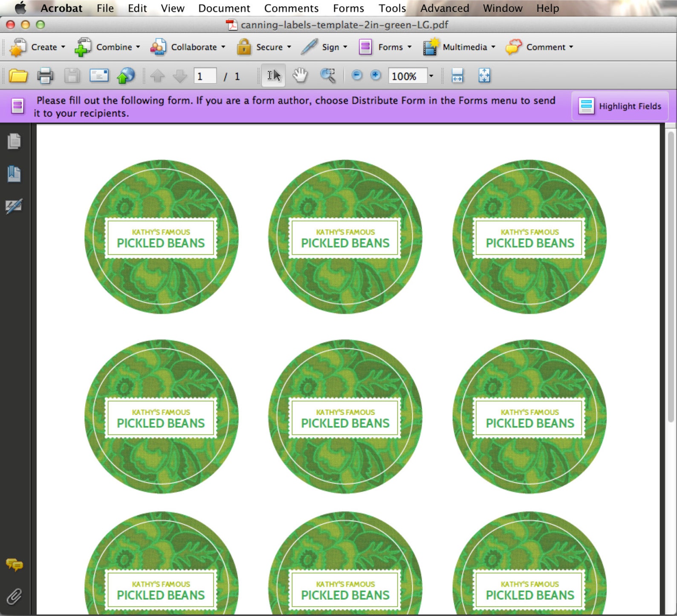
Task: Click the Print icon
Action: pyautogui.click(x=45, y=76)
